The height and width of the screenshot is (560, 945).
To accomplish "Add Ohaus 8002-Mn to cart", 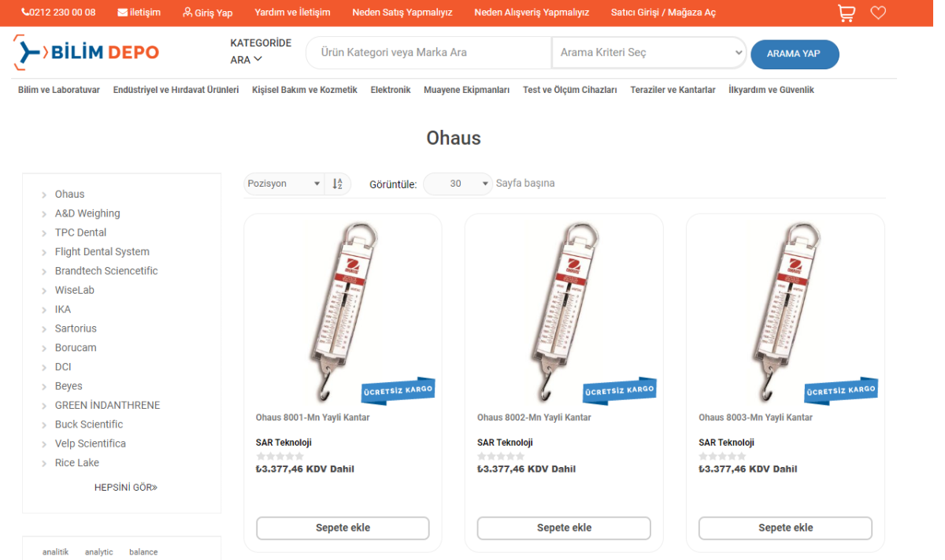I will point(564,528).
